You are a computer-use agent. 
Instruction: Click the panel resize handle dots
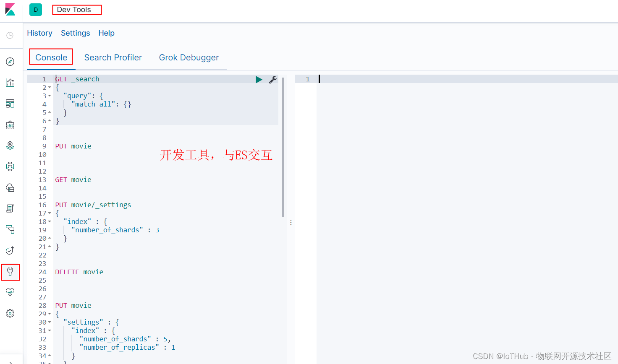point(291,222)
